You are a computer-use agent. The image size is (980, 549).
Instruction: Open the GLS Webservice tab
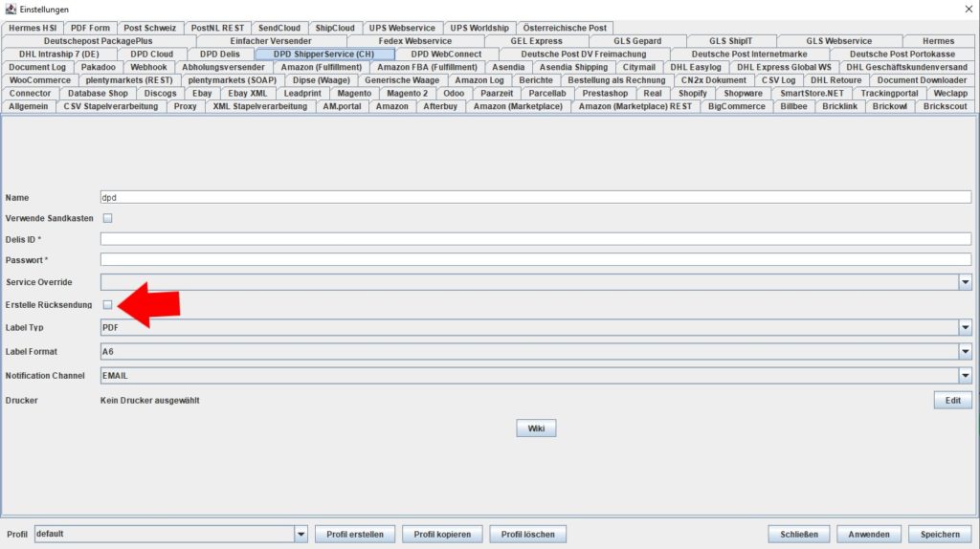click(x=838, y=41)
